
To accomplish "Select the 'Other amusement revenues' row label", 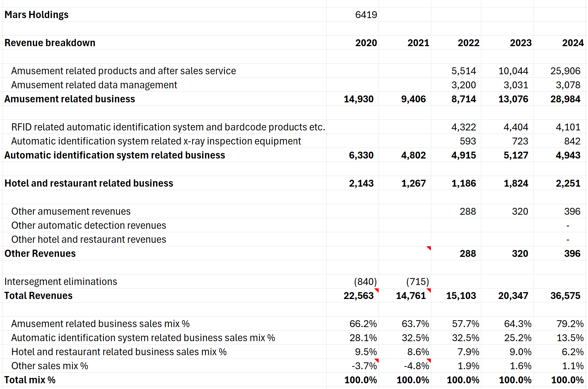I will (x=71, y=211).
